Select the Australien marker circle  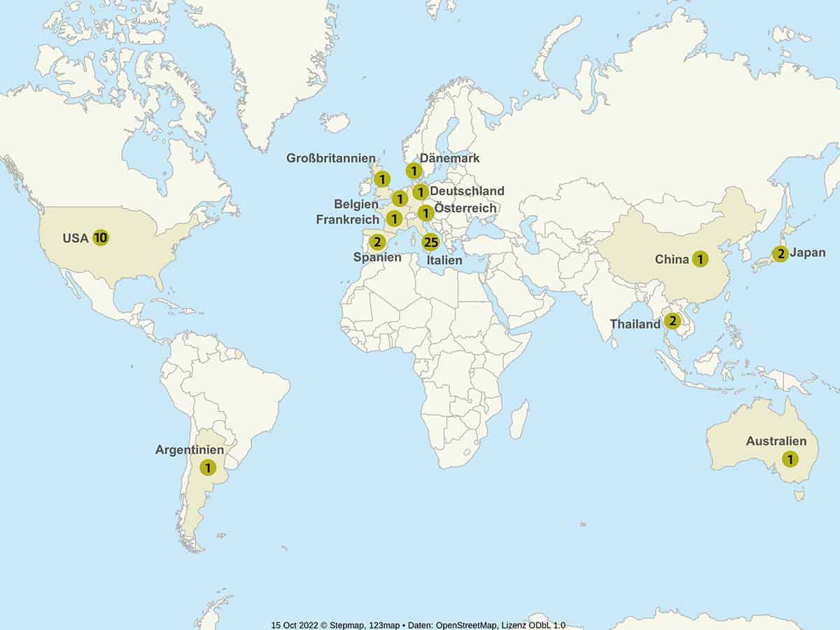[790, 459]
